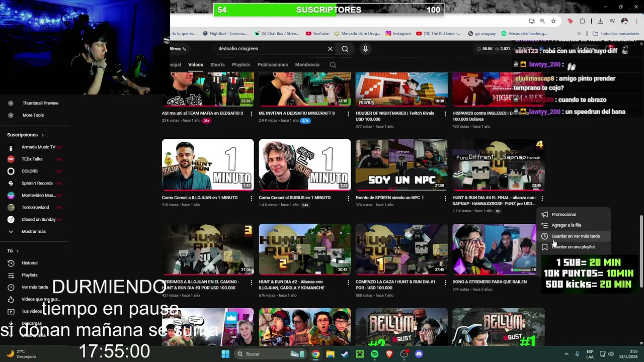This screenshot has height=362, width=644.
Task: Choose 'Guardar en una playlist'
Action: tap(573, 247)
